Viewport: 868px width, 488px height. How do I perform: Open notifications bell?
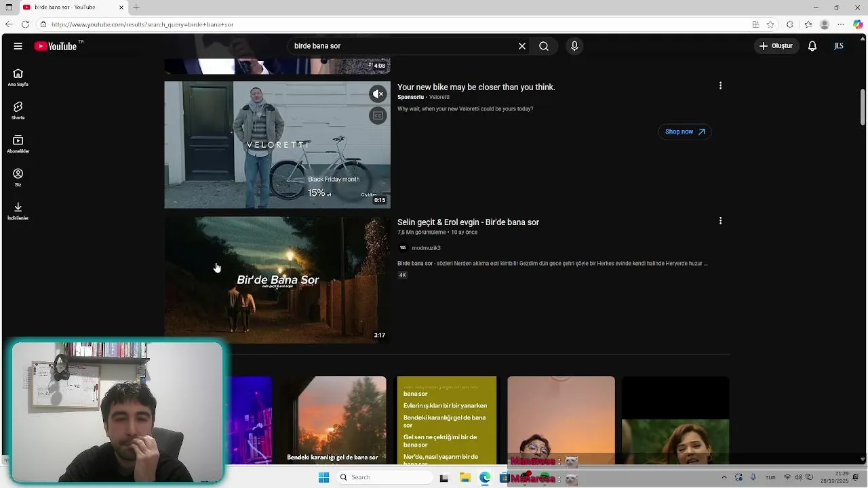[x=812, y=46]
